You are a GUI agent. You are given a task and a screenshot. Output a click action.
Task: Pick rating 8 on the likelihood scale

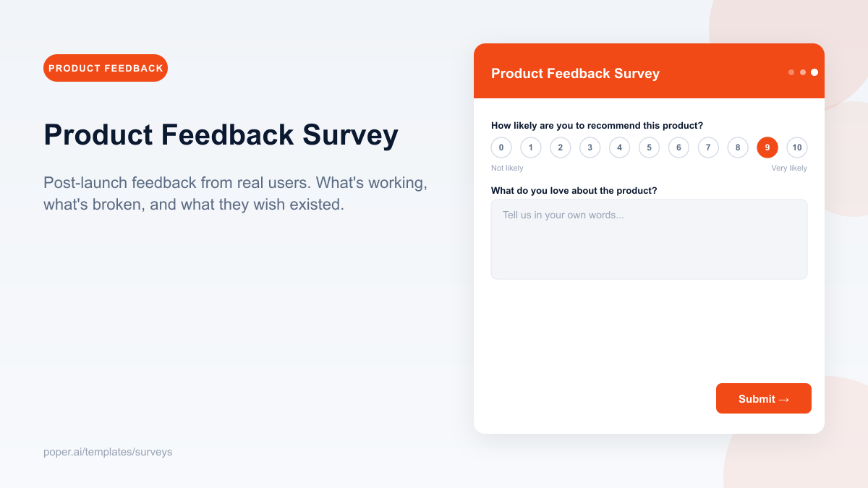pos(737,147)
